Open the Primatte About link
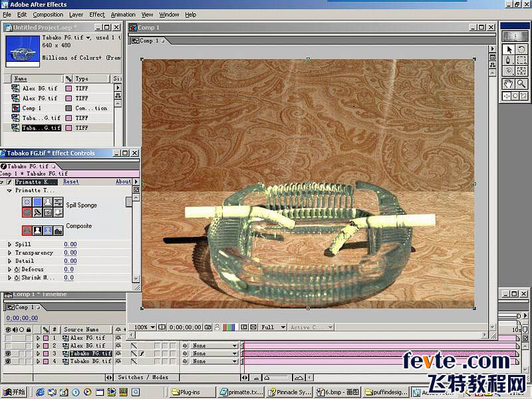 click(x=123, y=182)
